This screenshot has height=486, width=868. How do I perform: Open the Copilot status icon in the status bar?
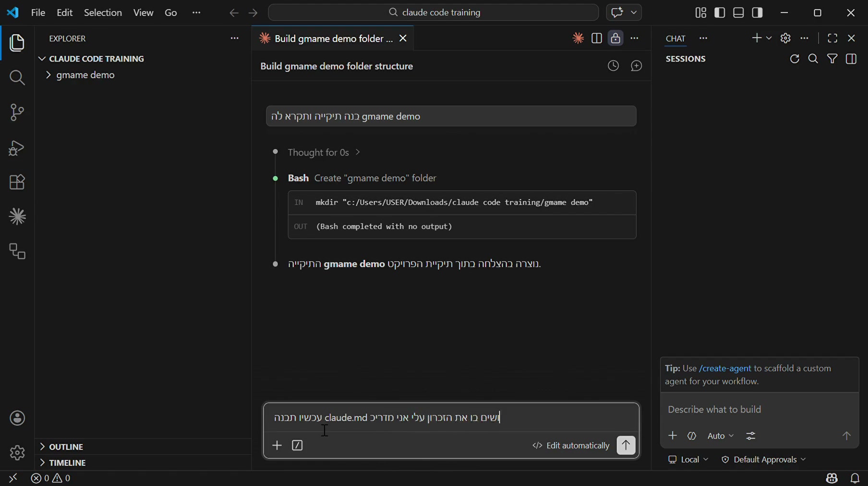[x=832, y=478]
